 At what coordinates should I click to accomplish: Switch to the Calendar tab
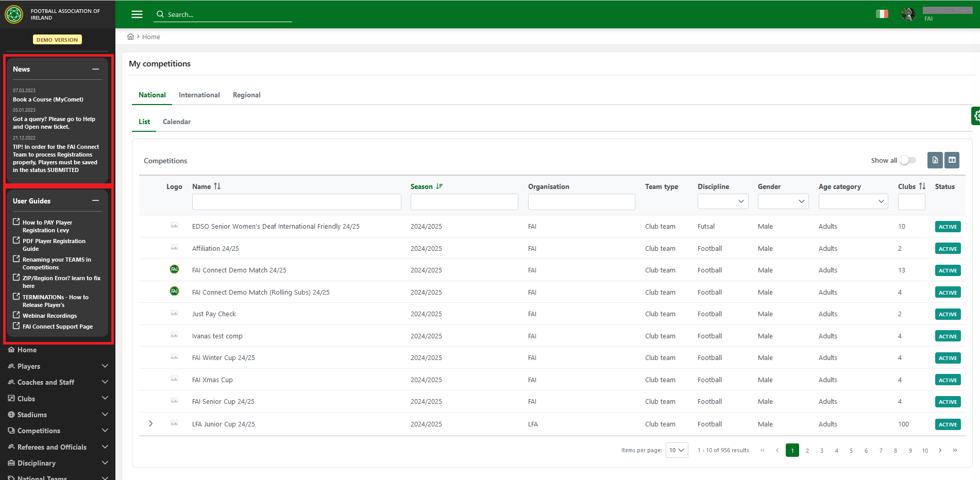click(x=176, y=122)
